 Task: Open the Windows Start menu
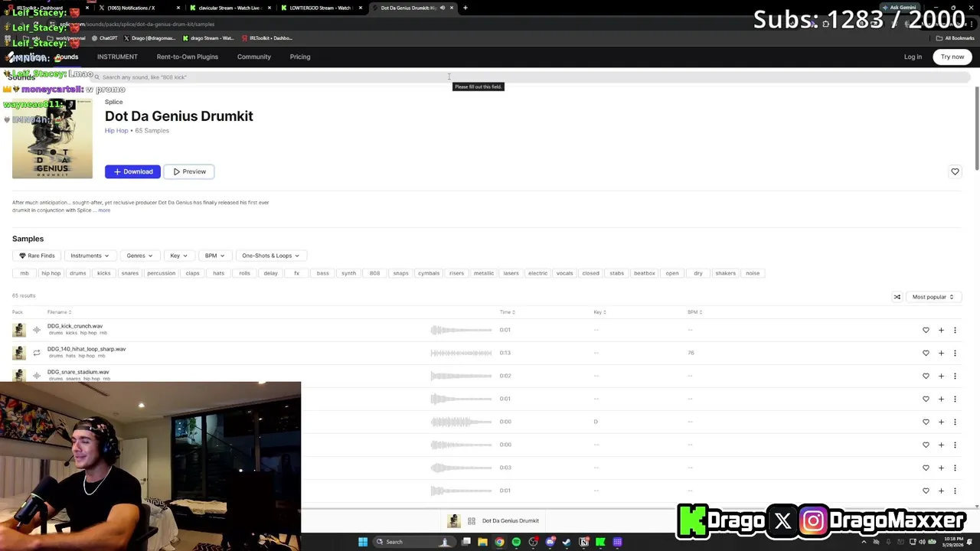[363, 542]
